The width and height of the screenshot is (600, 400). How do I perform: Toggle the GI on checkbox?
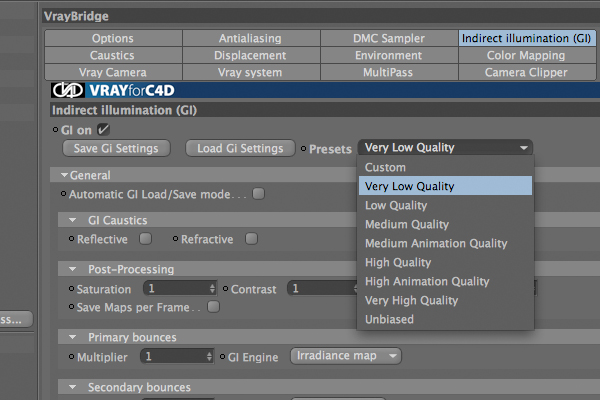103,130
